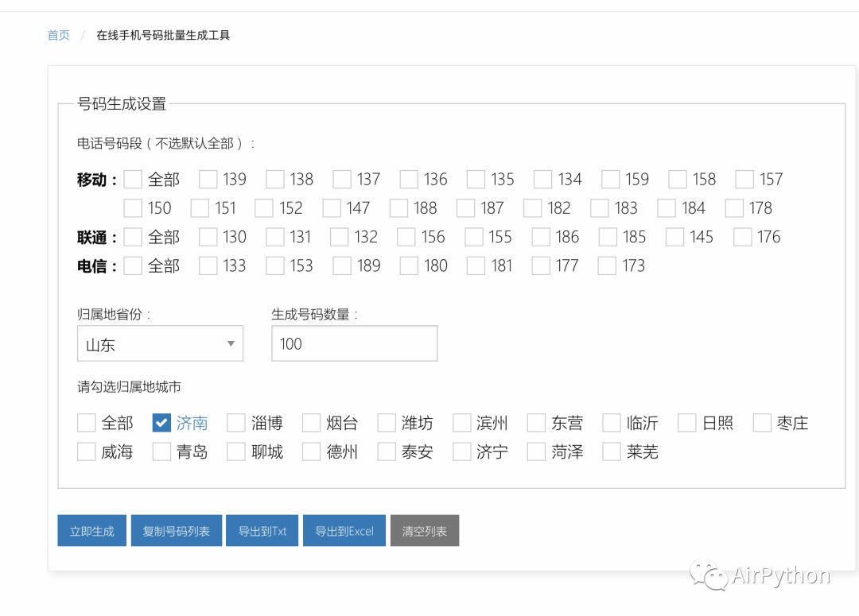Image resolution: width=859 pixels, height=616 pixels.
Task: Select the 淄博 city checkbox
Action: click(x=236, y=423)
